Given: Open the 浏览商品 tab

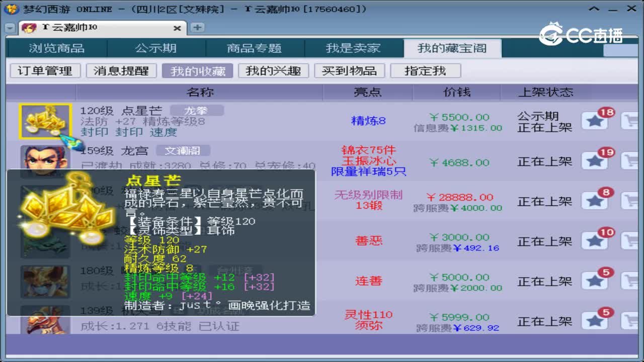Looking at the screenshot, I should (57, 48).
